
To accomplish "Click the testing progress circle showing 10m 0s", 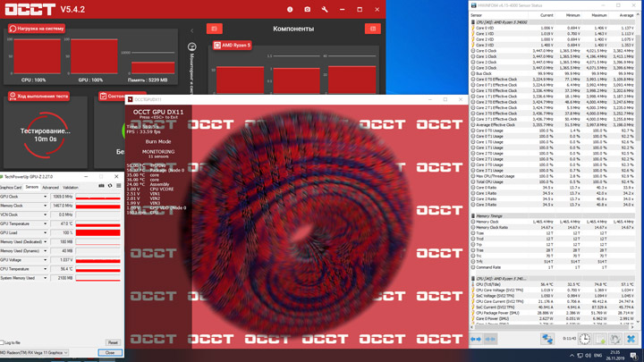I will click(46, 135).
